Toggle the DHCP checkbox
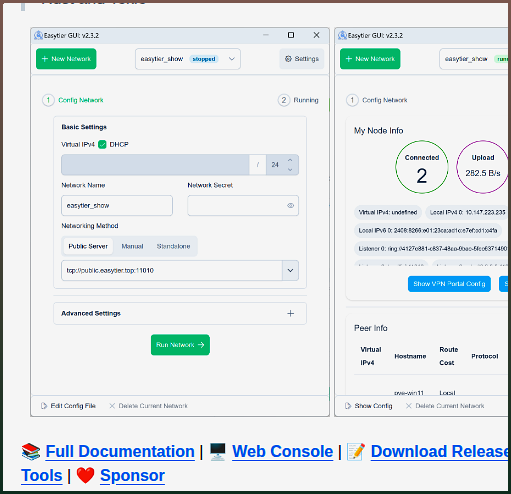Screen dimensions: 511x494 pyautogui.click(x=102, y=144)
